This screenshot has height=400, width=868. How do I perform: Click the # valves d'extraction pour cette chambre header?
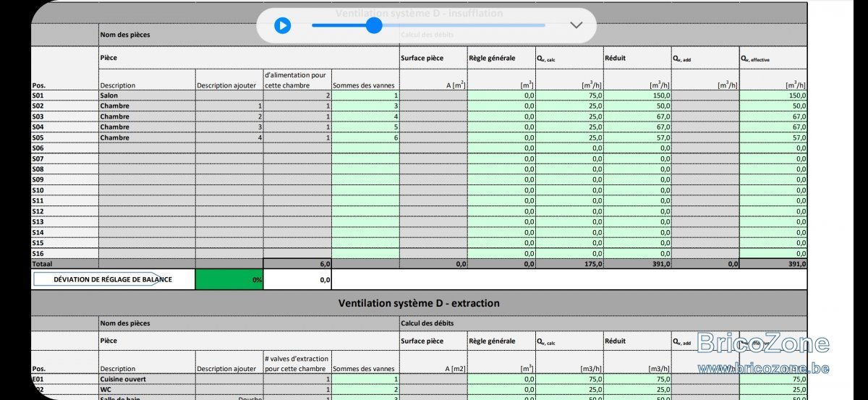297,363
